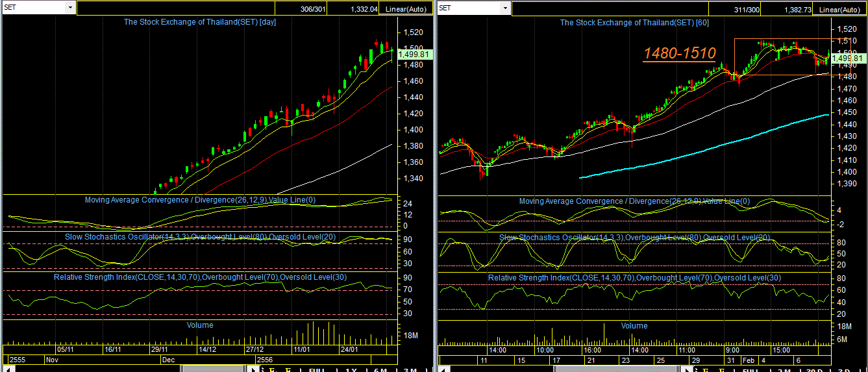The height and width of the screenshot is (372, 868).
Task: Click the 1,520 price level on the daily chart axis
Action: click(413, 32)
